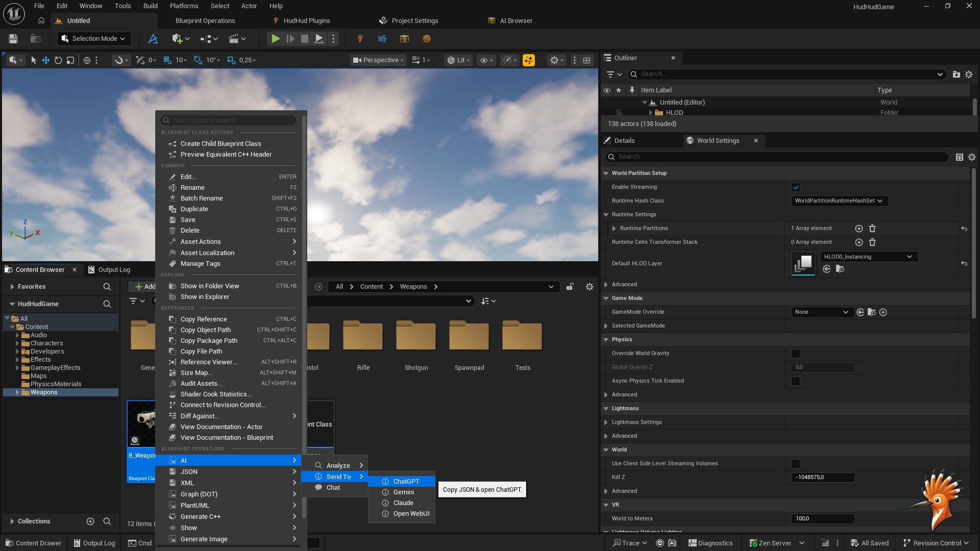Image resolution: width=980 pixels, height=551 pixels.
Task: Delete Runtime Cells Transformer Stack elements
Action: (x=872, y=242)
